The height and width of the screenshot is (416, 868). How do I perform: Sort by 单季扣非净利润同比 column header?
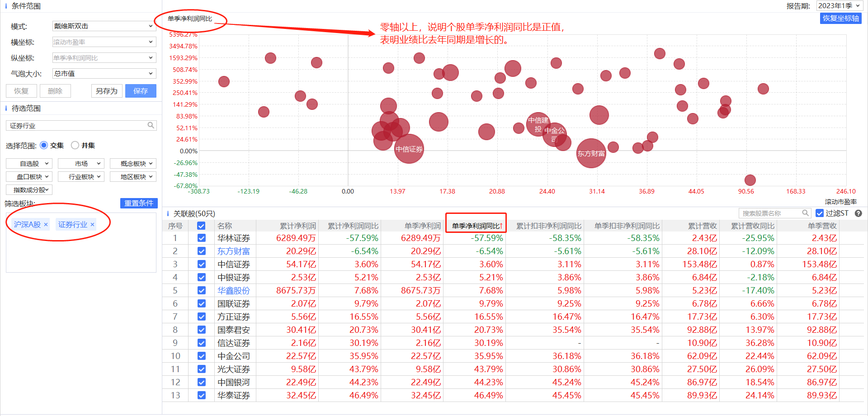627,226
